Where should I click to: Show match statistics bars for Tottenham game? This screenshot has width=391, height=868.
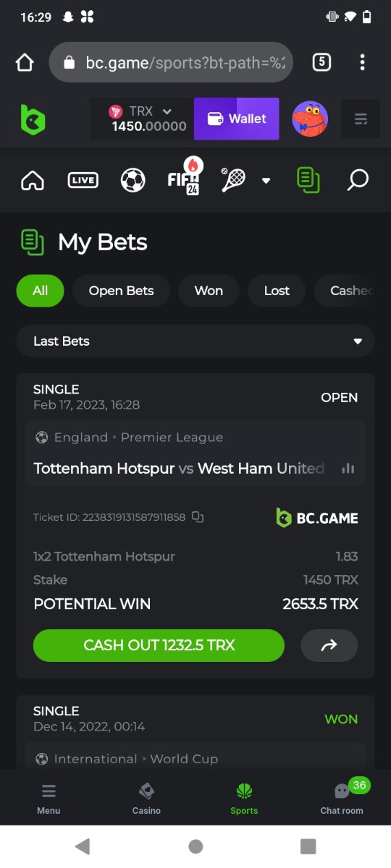(x=348, y=468)
